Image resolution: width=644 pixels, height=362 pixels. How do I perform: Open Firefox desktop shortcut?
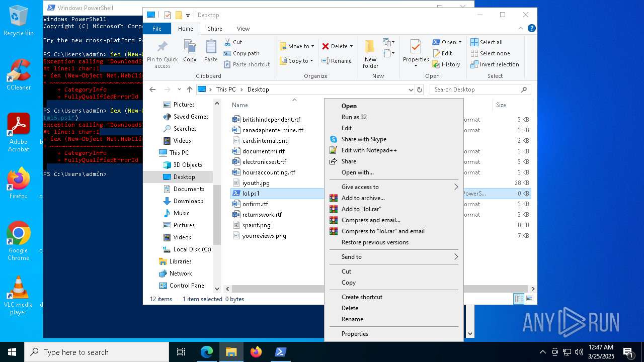click(19, 183)
